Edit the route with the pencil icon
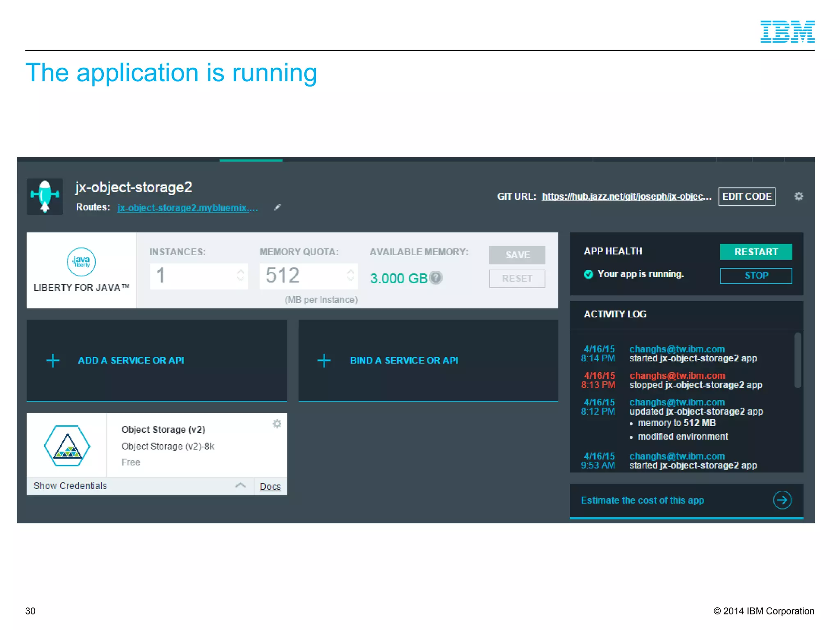Screen dimensions: 840x630 click(277, 208)
